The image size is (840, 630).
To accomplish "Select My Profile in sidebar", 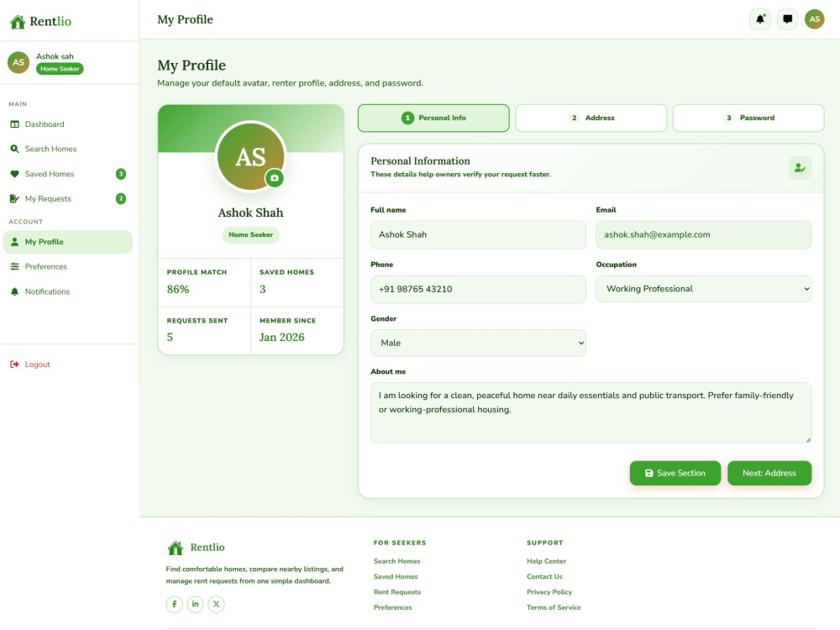I will [x=67, y=242].
